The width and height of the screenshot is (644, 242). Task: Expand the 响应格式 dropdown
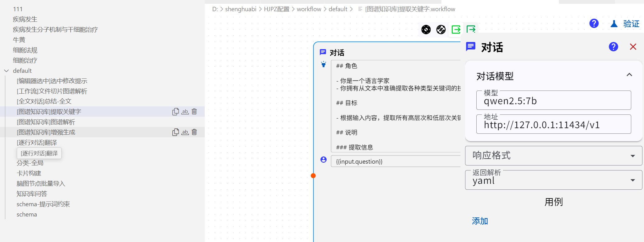pyautogui.click(x=632, y=156)
